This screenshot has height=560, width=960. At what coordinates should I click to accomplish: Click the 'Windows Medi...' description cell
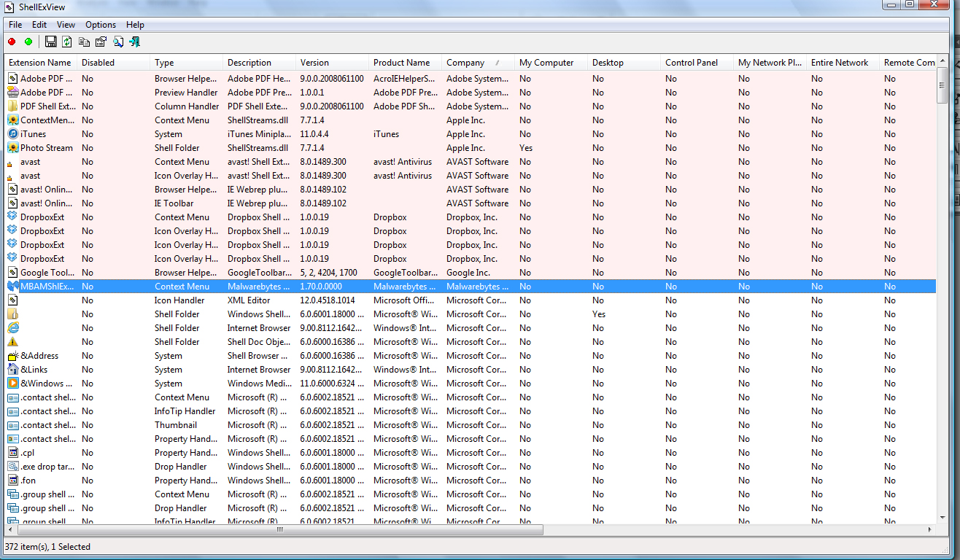click(x=258, y=384)
